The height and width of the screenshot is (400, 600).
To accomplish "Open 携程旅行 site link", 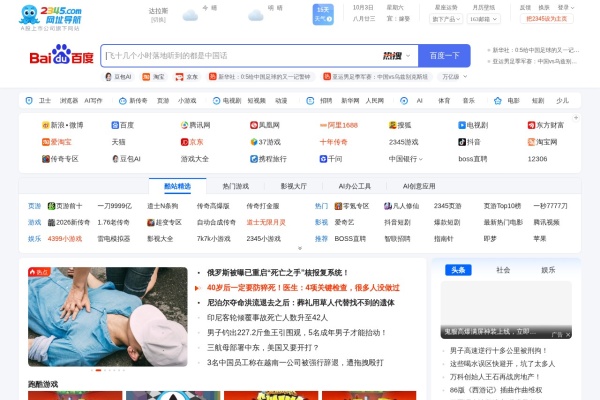I will pyautogui.click(x=268, y=159).
